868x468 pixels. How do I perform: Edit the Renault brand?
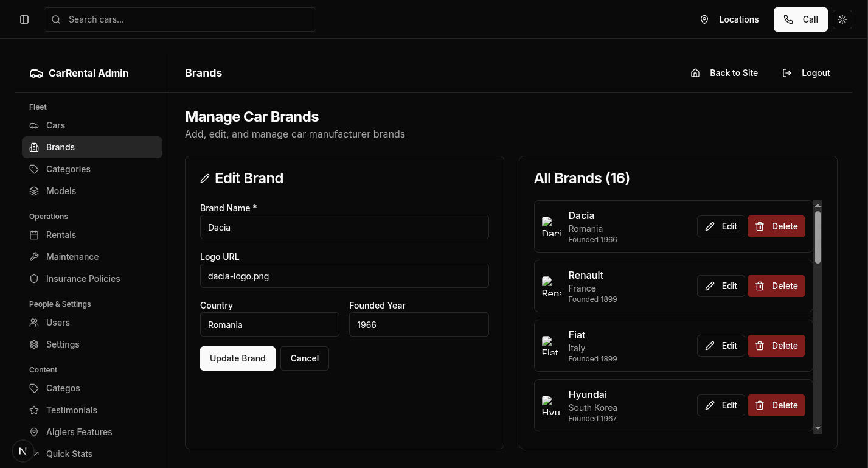(721, 286)
